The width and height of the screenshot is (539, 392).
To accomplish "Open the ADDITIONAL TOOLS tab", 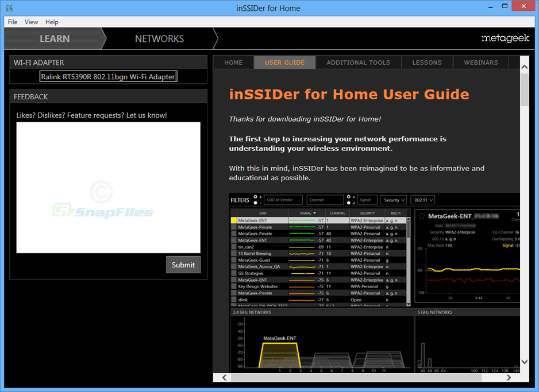I will (358, 63).
